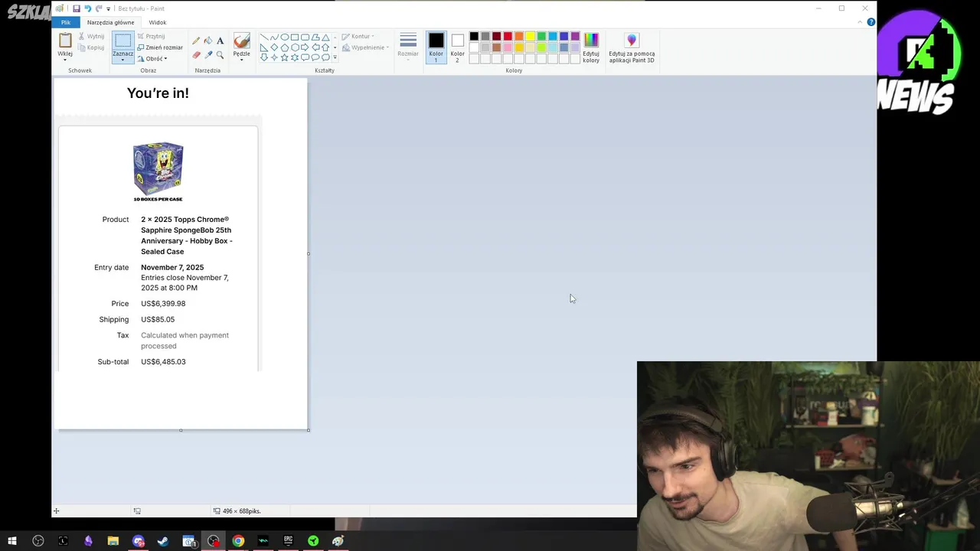Viewport: 980px width, 551px height.
Task: Open Paint help question mark icon
Action: pos(871,22)
